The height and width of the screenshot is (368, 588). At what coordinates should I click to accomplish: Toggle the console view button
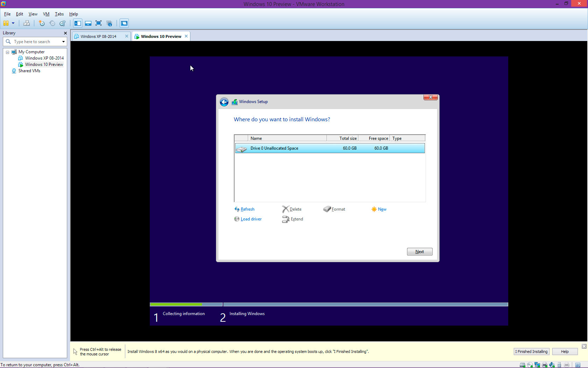(x=124, y=23)
